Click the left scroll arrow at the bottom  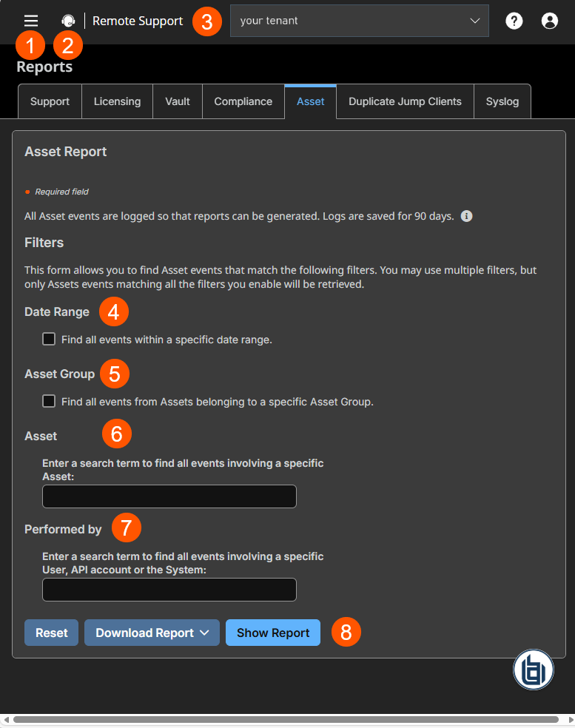6,720
